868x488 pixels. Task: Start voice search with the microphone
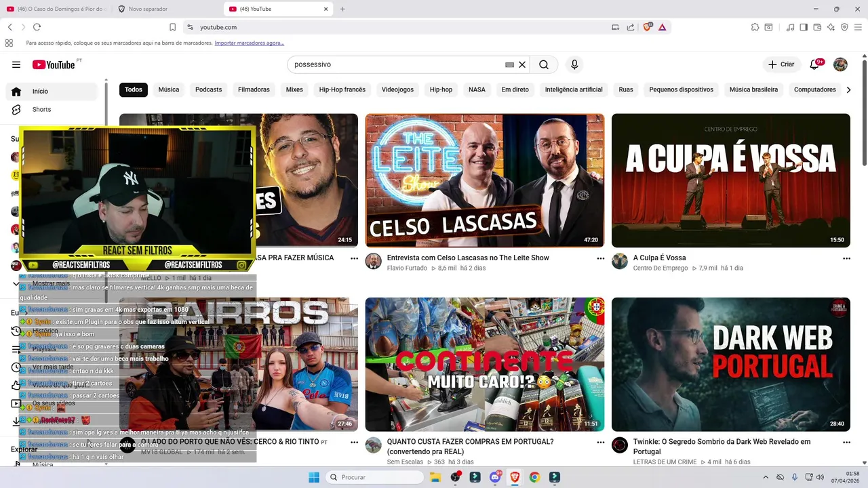click(x=574, y=64)
